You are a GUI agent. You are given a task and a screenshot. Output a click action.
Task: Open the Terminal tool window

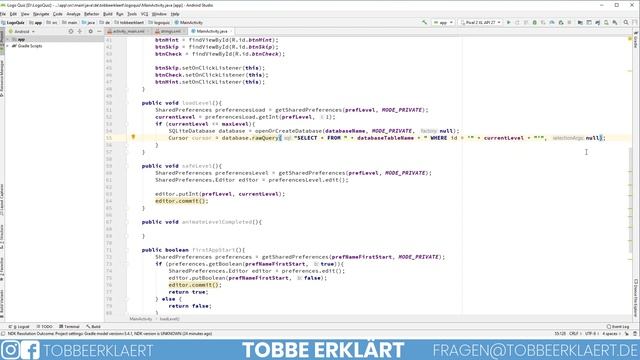pos(69,327)
